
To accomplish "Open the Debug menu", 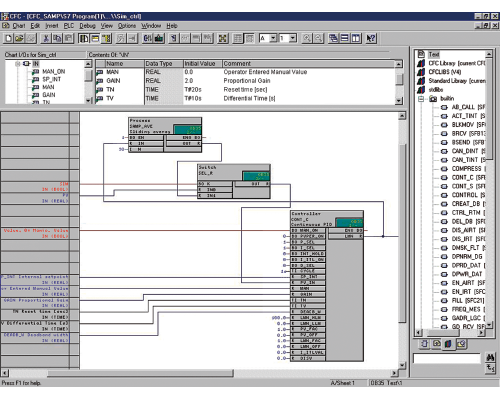I will pos(87,26).
